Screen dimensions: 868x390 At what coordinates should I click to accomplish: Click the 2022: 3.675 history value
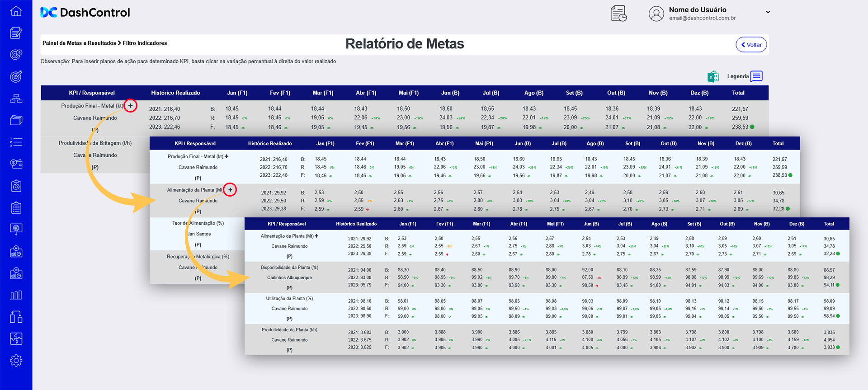360,340
